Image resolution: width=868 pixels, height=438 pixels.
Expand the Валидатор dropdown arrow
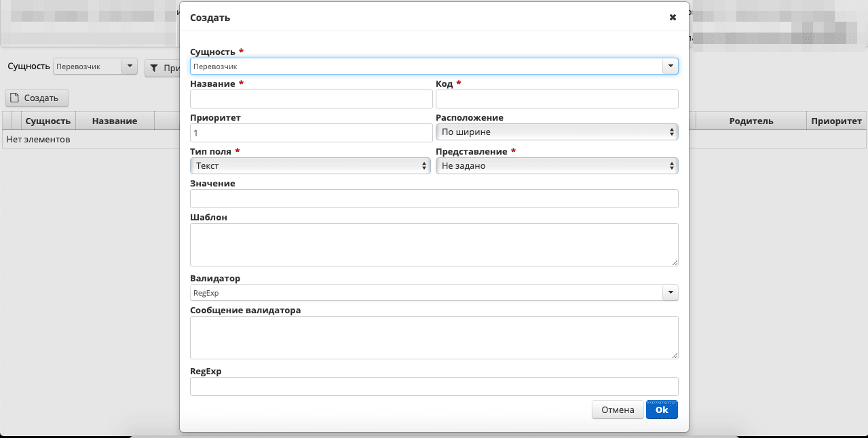[x=671, y=292]
